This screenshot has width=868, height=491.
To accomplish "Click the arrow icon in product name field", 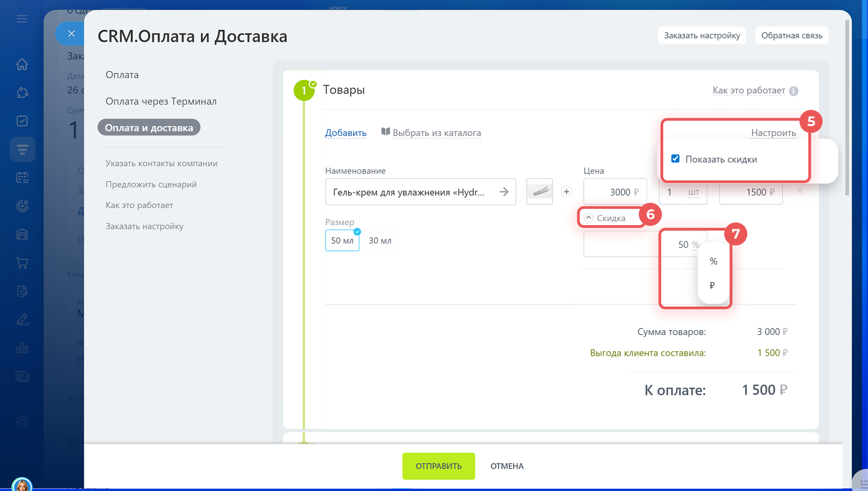I will 504,192.
